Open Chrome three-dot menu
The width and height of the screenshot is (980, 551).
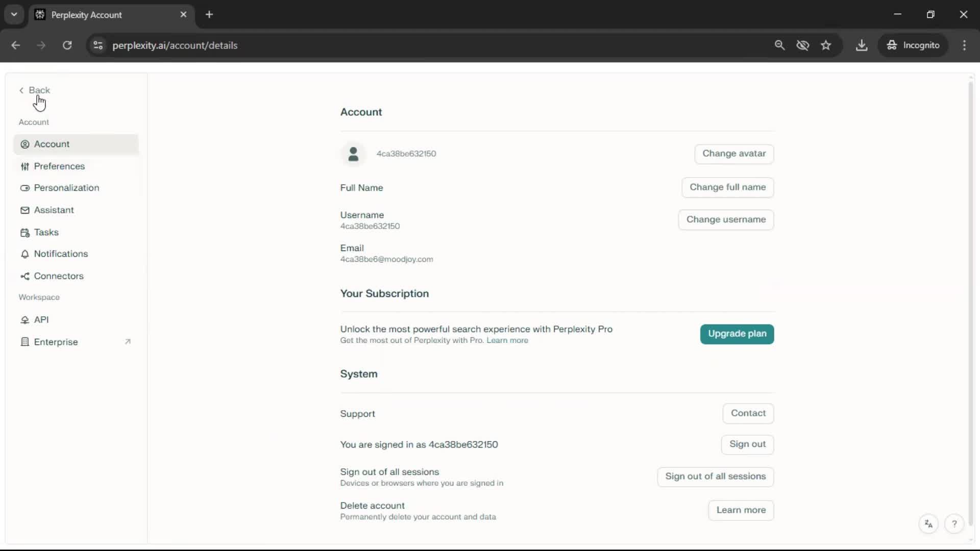pyautogui.click(x=964, y=45)
